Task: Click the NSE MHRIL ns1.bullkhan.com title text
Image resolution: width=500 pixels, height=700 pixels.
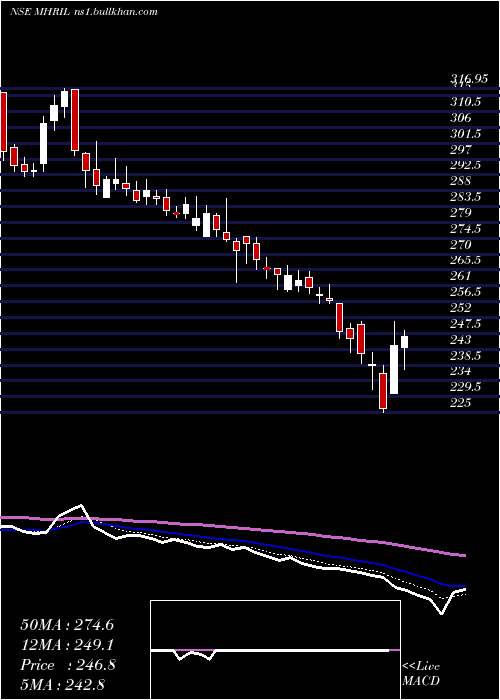Action: coord(83,12)
